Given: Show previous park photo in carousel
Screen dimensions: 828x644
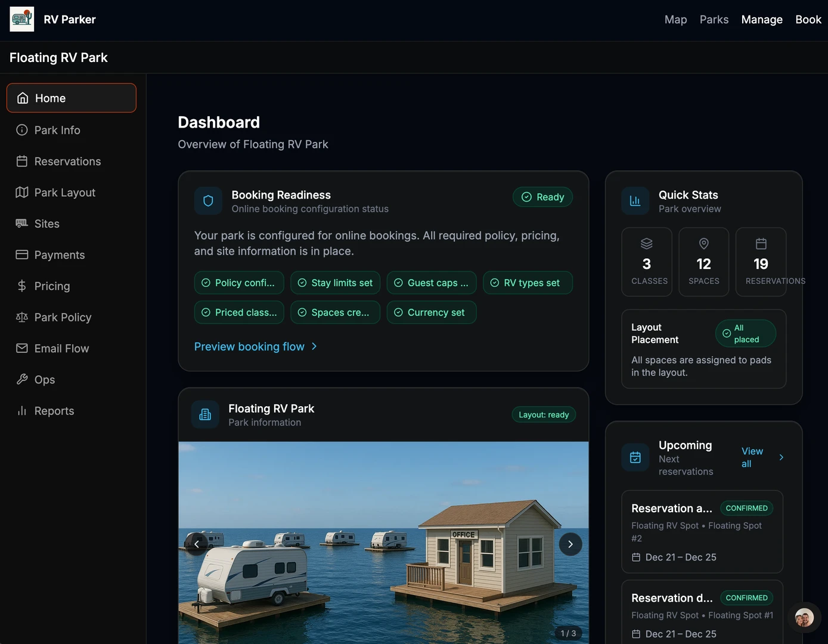Looking at the screenshot, I should [197, 544].
